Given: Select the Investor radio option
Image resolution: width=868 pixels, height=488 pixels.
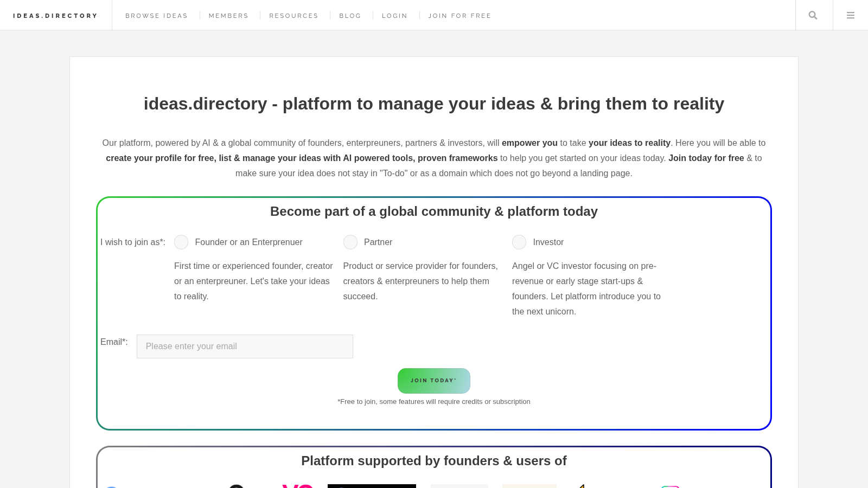Looking at the screenshot, I should [519, 242].
